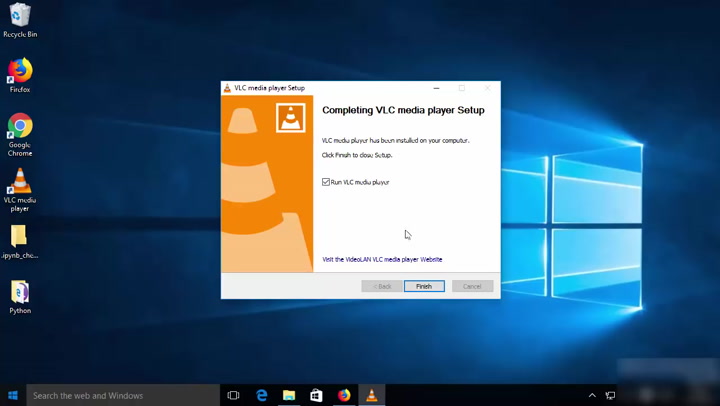Open File Explorer from the taskbar
Viewport: 720px width, 406px height.
point(289,395)
